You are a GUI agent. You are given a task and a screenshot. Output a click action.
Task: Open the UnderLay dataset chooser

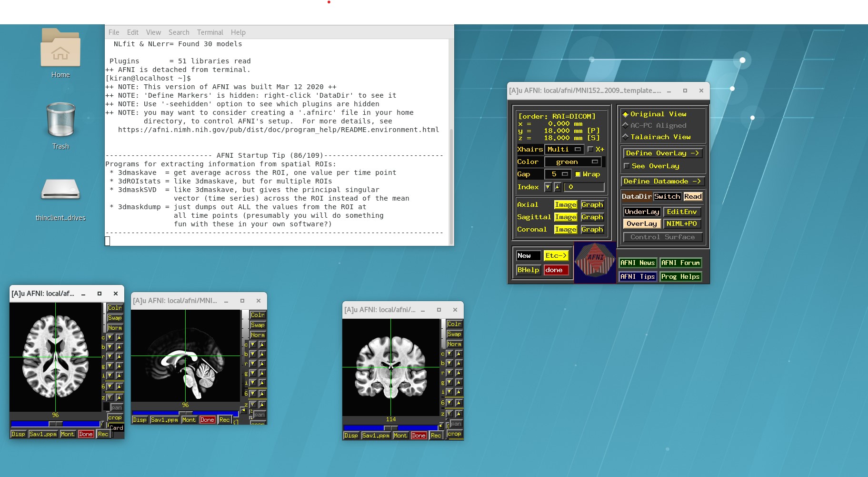click(x=642, y=212)
